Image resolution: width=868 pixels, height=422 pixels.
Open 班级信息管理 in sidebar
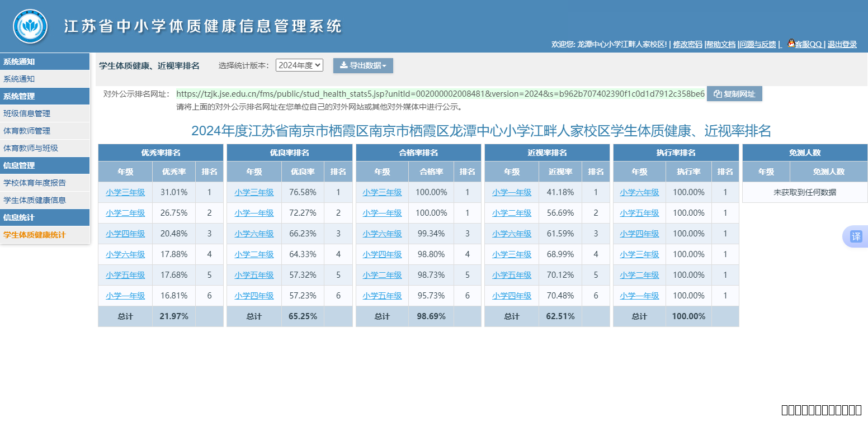click(x=45, y=113)
